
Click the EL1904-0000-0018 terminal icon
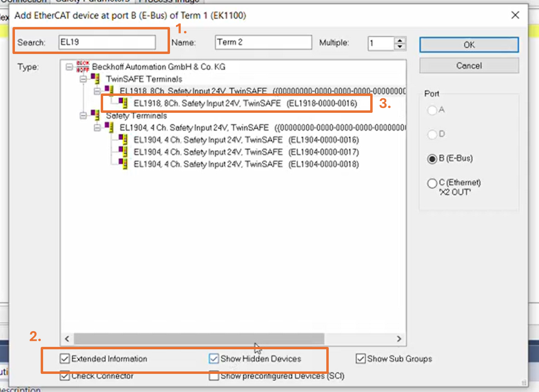coord(123,164)
